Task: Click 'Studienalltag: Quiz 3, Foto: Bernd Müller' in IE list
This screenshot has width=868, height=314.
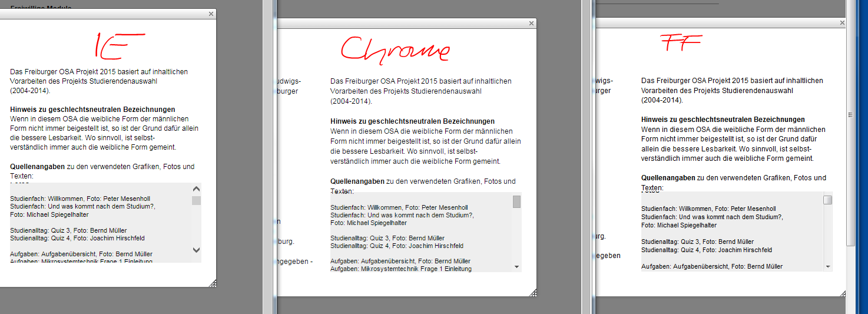Action: (x=68, y=230)
